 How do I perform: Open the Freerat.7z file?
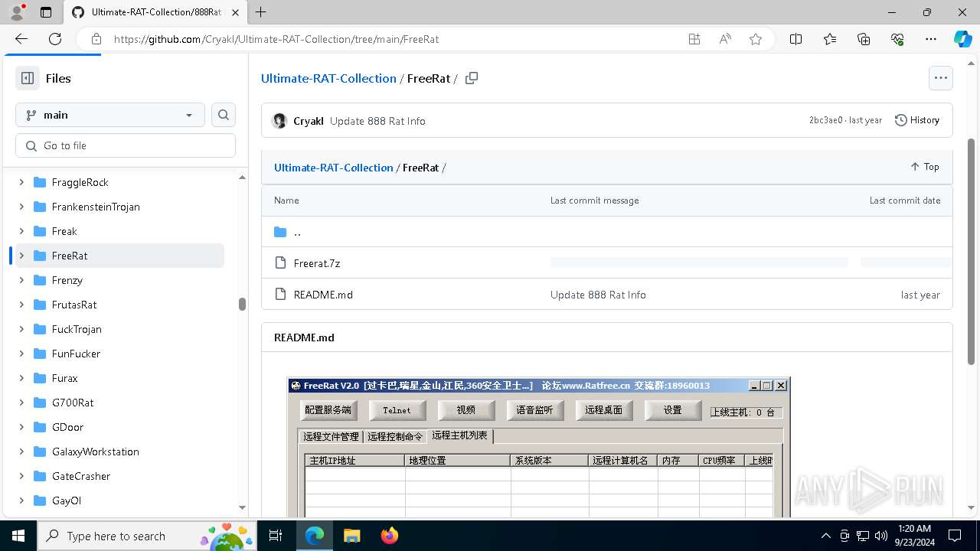coord(316,262)
